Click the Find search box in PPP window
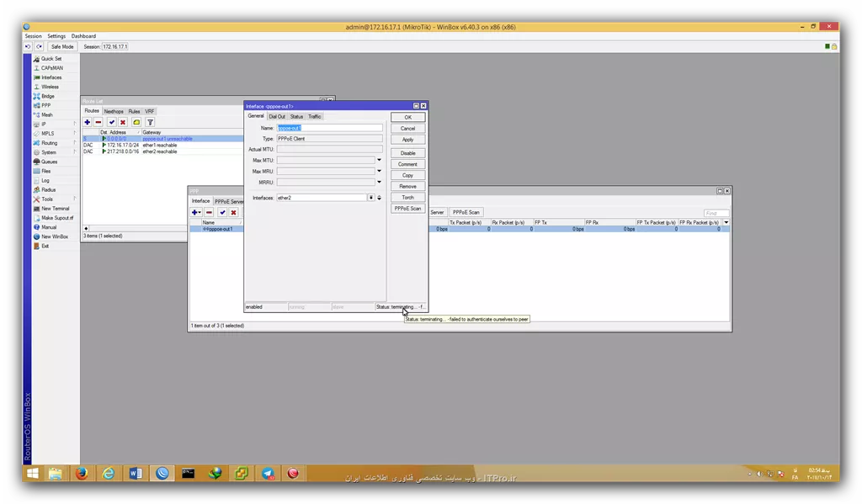Viewport: 862px width, 504px height. (716, 213)
